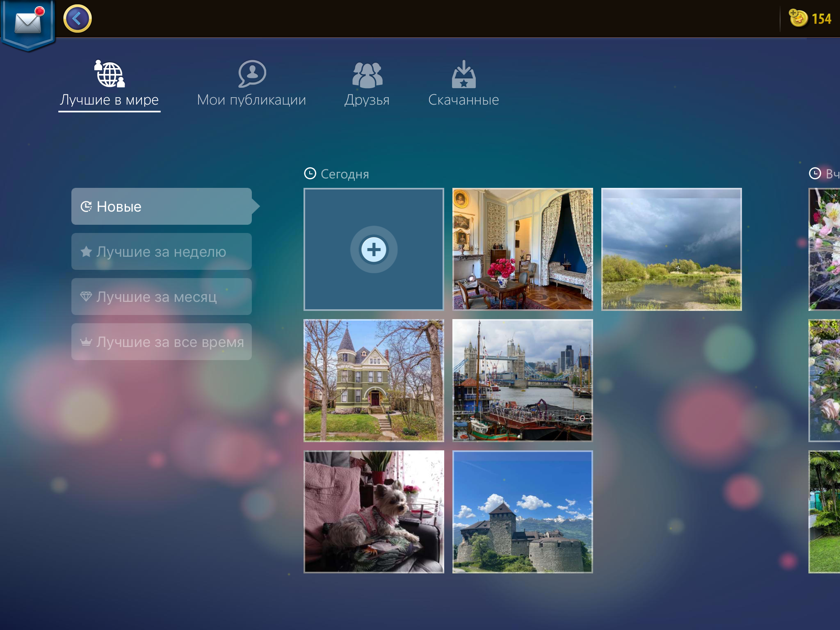The height and width of the screenshot is (630, 840).
Task: Select Лучшие за неделю filter
Action: click(x=162, y=251)
